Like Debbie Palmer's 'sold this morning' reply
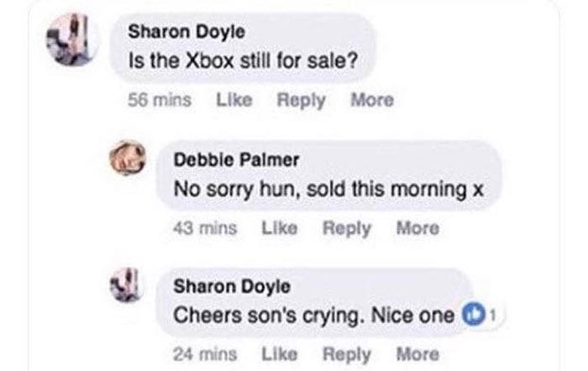The image size is (588, 371). coord(280,227)
